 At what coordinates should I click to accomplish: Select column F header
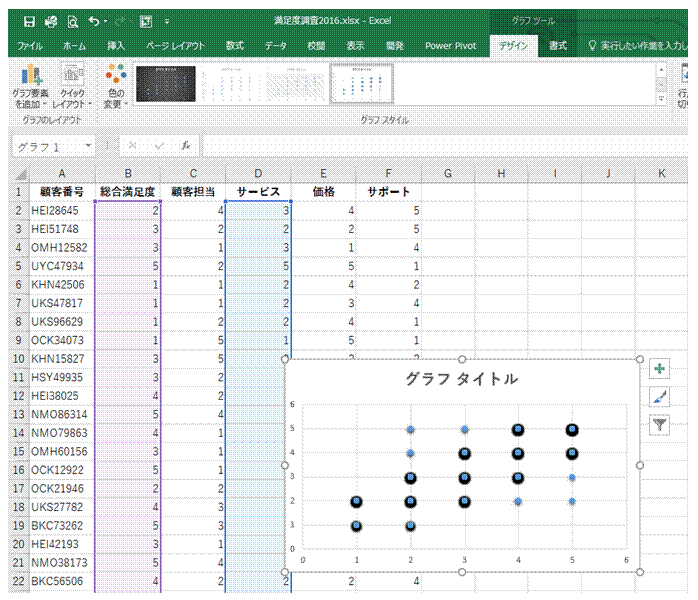coord(388,174)
